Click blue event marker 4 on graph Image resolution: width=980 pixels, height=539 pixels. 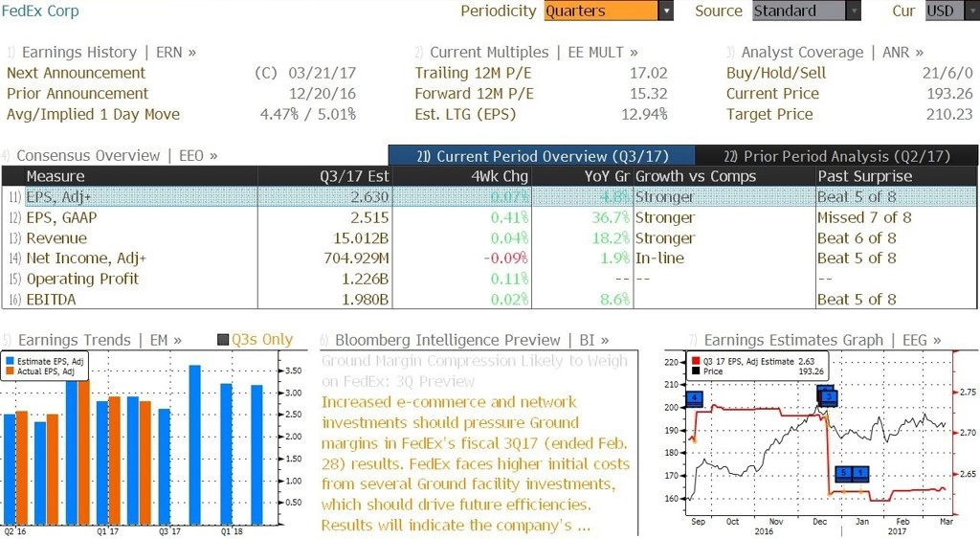point(695,397)
